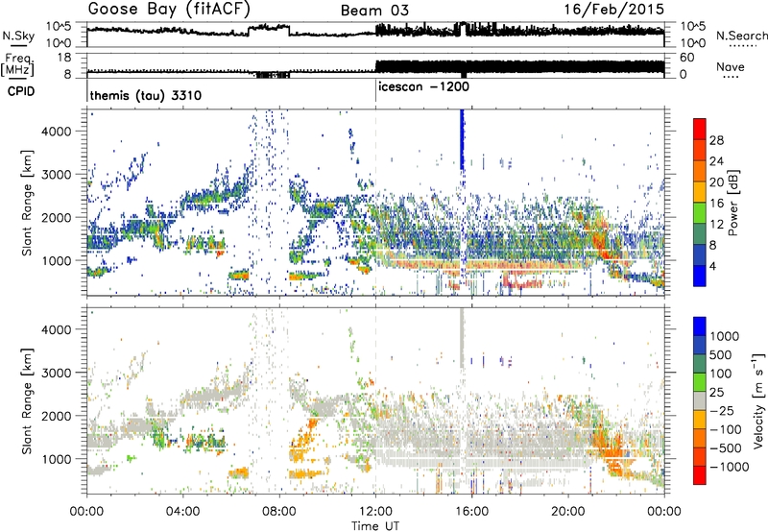Click the '20:00' time tick label
768x532 pixels.
[x=567, y=512]
